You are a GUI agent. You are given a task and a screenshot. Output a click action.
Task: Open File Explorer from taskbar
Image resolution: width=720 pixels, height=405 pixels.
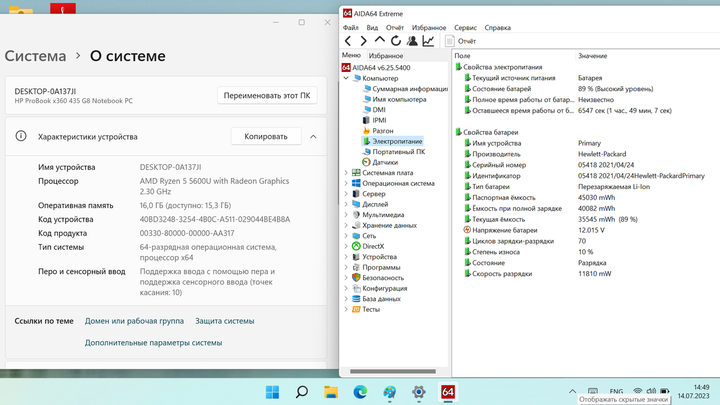[x=331, y=392]
